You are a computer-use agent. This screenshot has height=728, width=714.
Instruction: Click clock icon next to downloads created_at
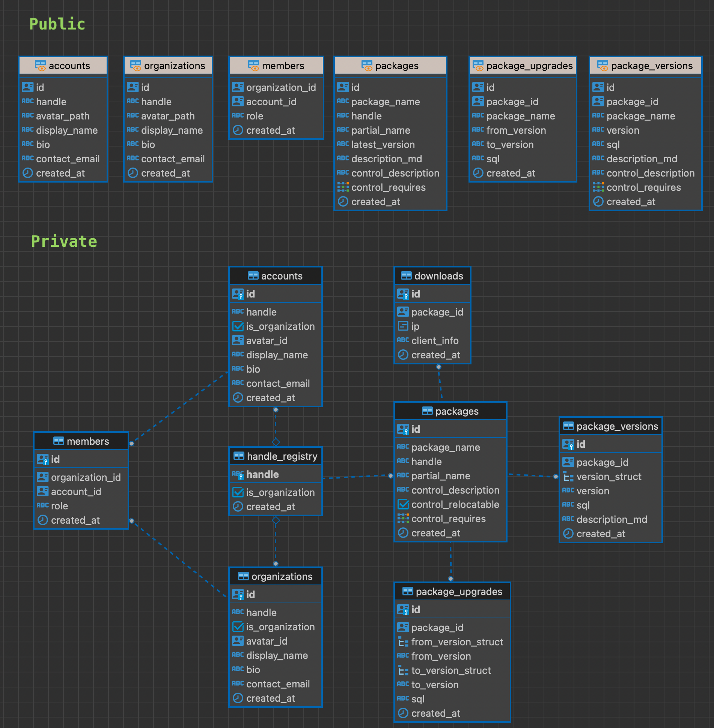coord(403,355)
